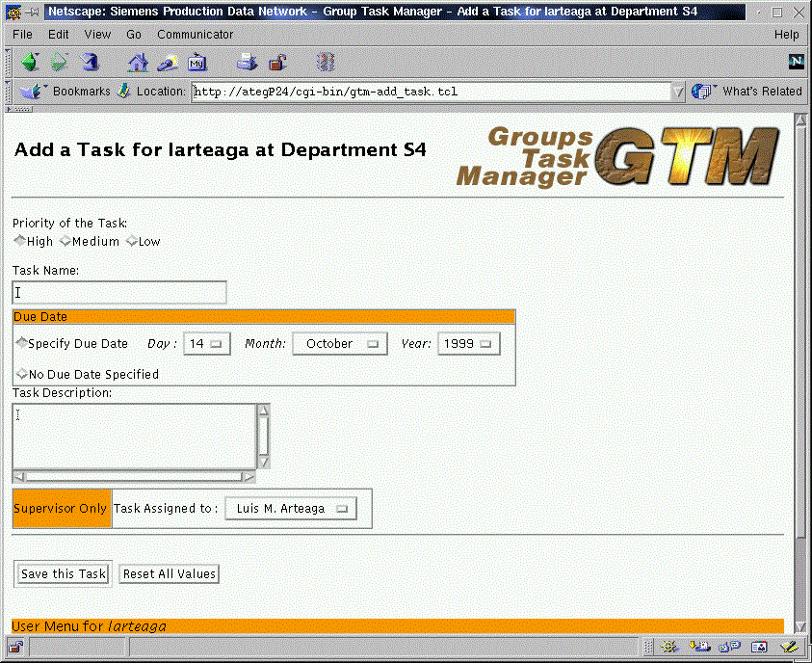Open the window menu icon in title bar
The height and width of the screenshot is (663, 812).
(13, 12)
